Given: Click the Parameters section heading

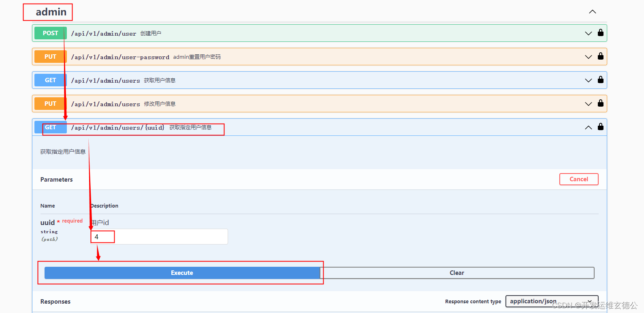Looking at the screenshot, I should click(x=57, y=180).
